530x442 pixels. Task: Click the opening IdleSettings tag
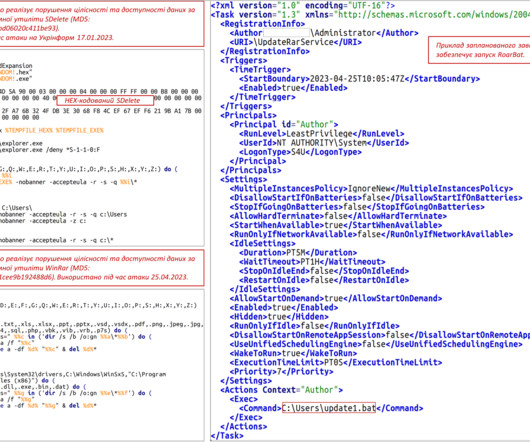[262, 243]
